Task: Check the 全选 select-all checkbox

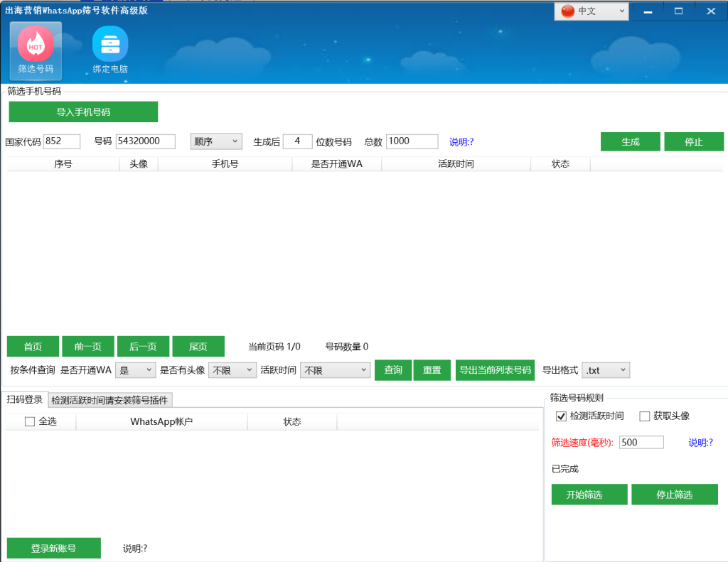Action: click(x=28, y=421)
